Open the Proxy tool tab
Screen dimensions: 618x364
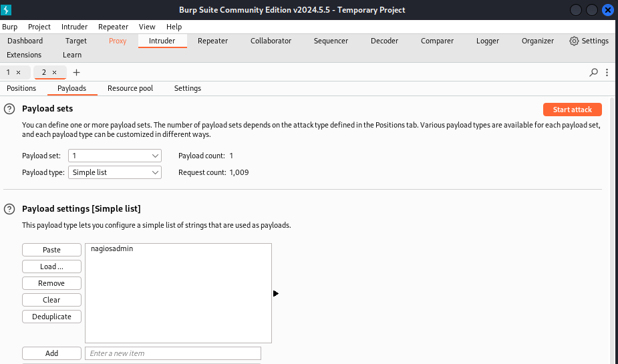pos(118,41)
